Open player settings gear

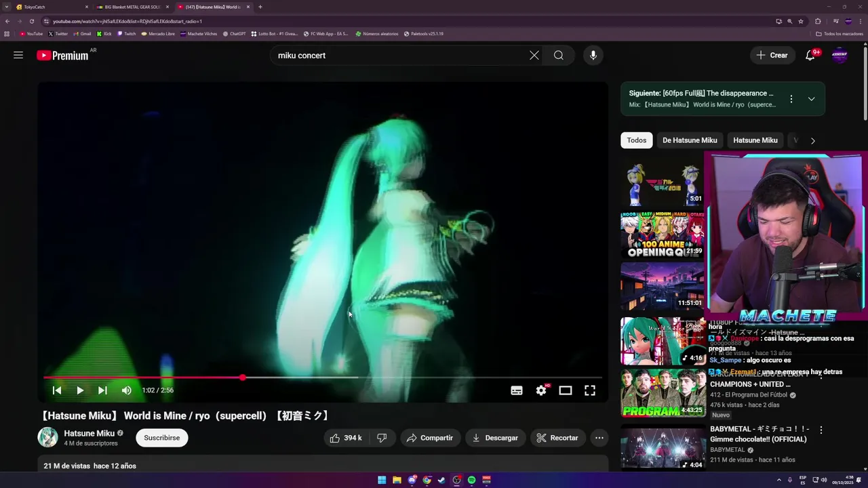pyautogui.click(x=541, y=390)
